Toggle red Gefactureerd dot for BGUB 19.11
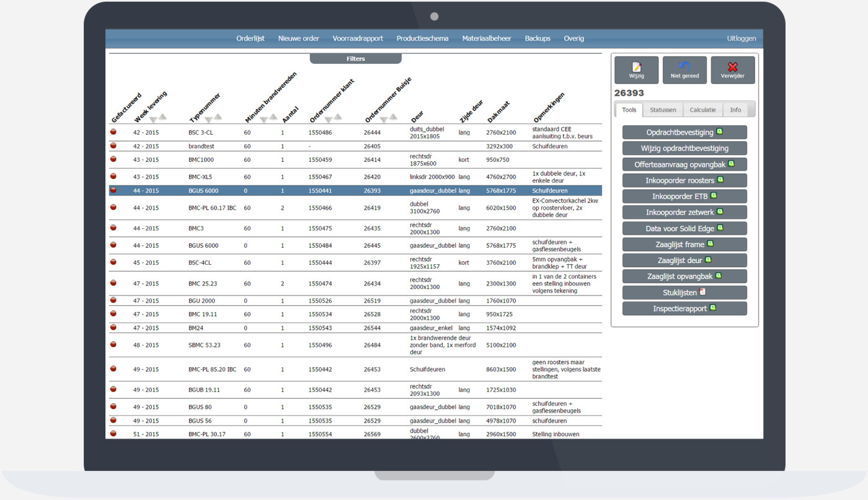This screenshot has width=868, height=500. [113, 390]
